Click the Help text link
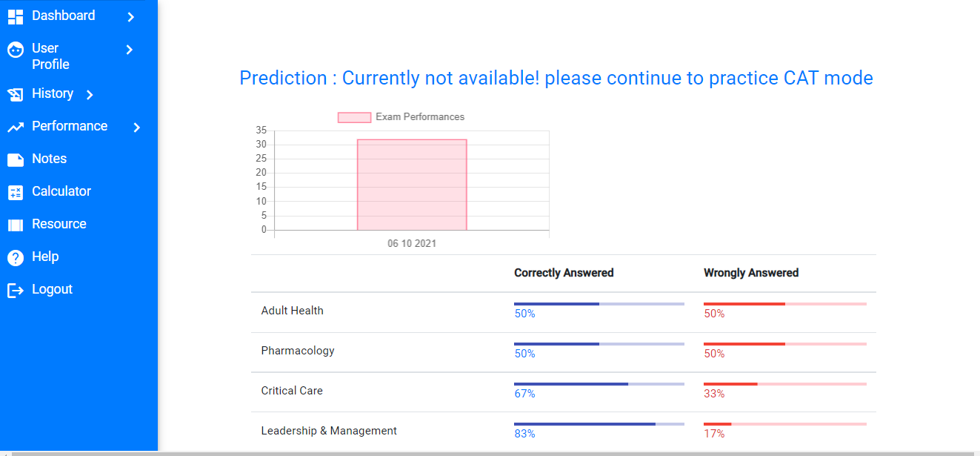The height and width of the screenshot is (456, 980). click(45, 257)
